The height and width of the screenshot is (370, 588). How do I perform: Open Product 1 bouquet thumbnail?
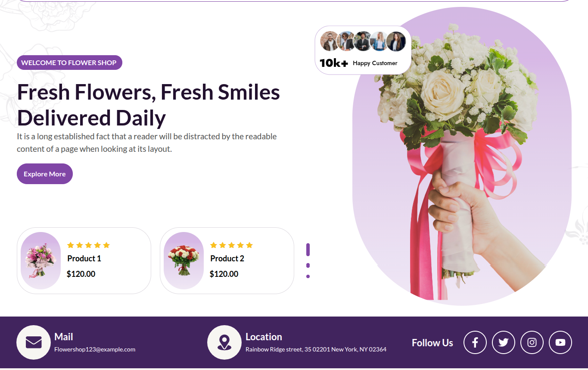tap(41, 261)
